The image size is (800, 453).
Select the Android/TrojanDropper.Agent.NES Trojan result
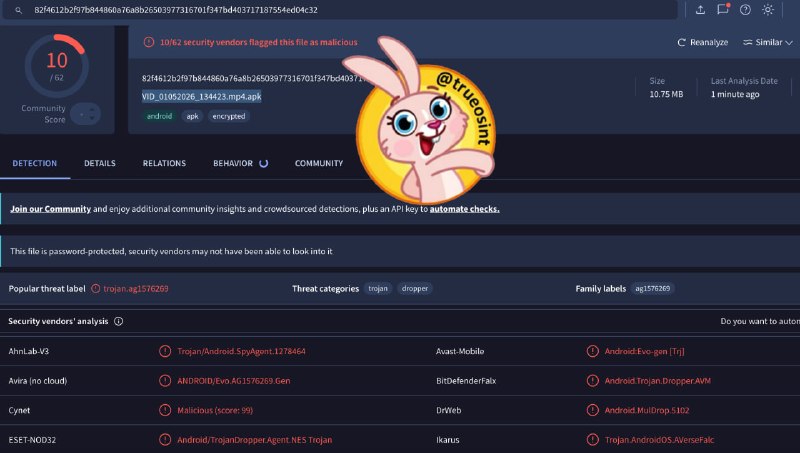tap(255, 440)
